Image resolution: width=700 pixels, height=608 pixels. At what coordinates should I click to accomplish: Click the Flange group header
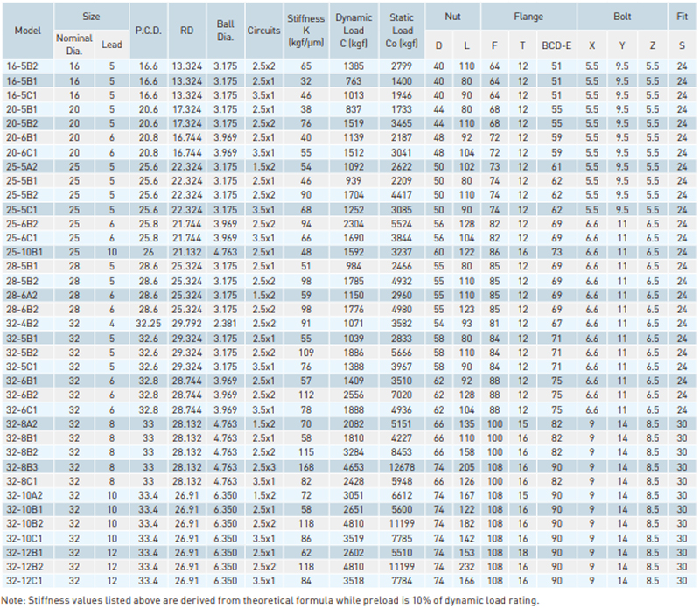click(528, 16)
